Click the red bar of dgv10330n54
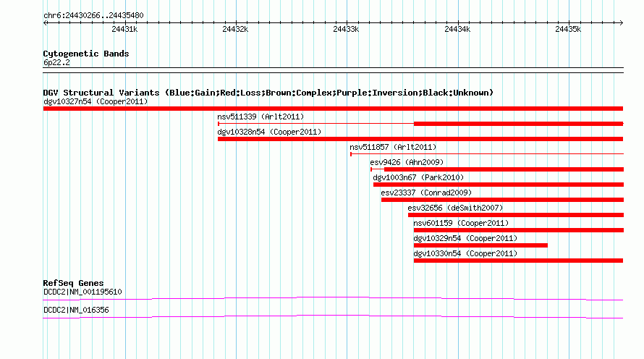 click(518, 261)
